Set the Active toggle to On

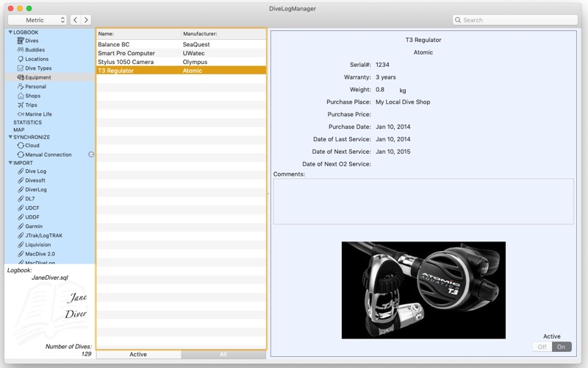click(562, 347)
